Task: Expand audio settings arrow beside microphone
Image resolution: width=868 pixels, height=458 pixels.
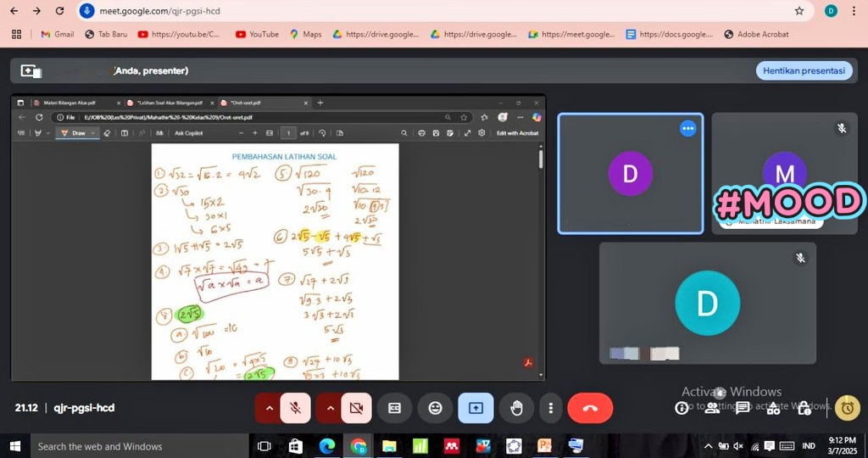Action: pos(269,408)
